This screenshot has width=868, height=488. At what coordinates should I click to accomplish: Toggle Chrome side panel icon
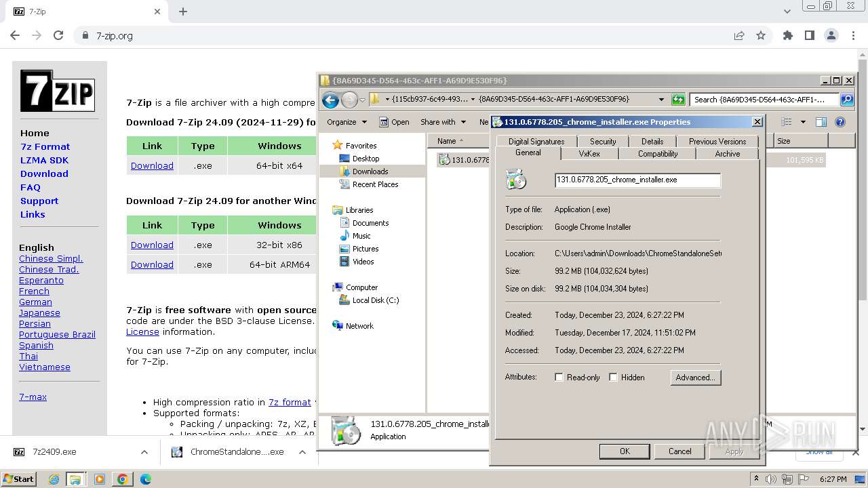point(810,36)
